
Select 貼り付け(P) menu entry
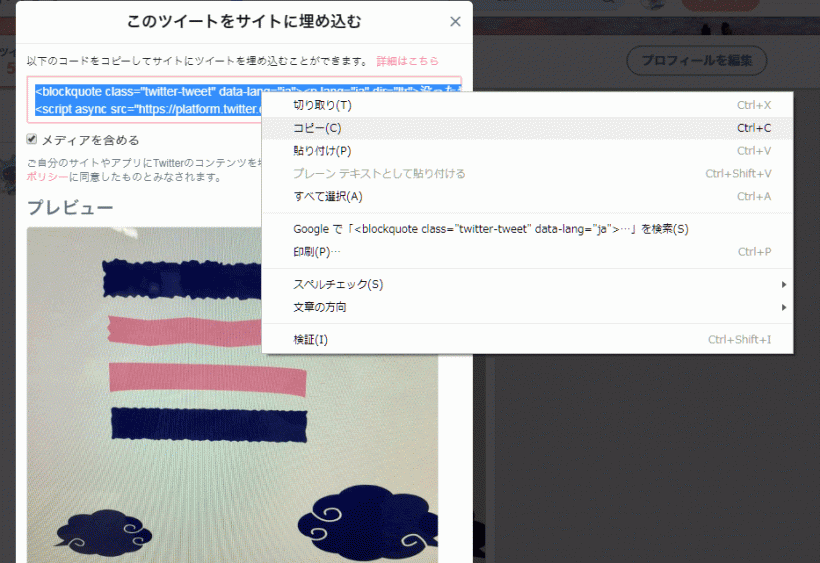(x=322, y=151)
